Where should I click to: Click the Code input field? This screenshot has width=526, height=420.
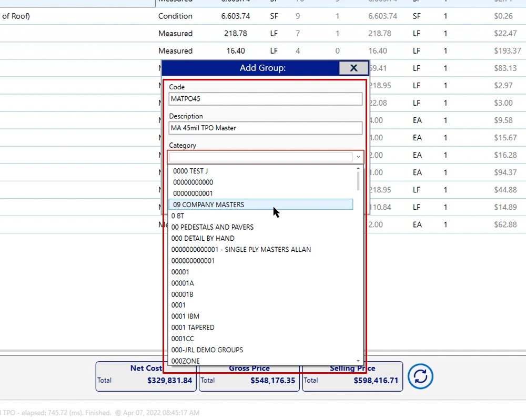[266, 99]
